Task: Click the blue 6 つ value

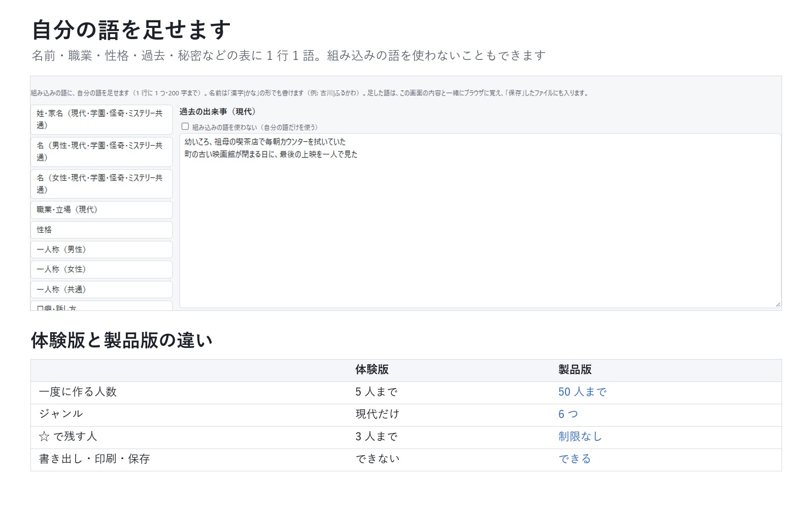Action: pos(568,414)
